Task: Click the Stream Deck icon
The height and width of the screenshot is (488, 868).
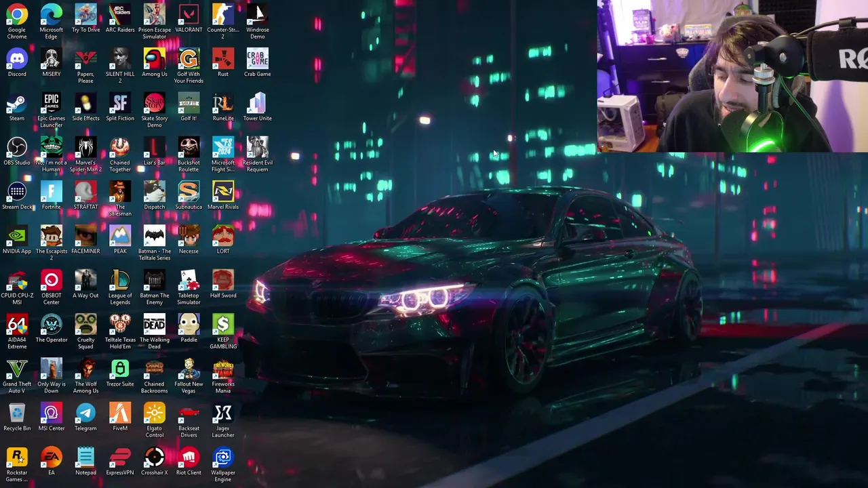Action: tap(17, 191)
